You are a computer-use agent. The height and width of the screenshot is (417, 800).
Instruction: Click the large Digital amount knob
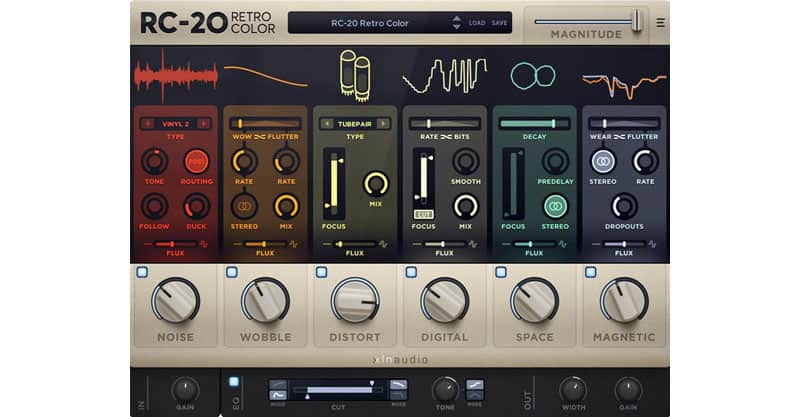pos(444,301)
